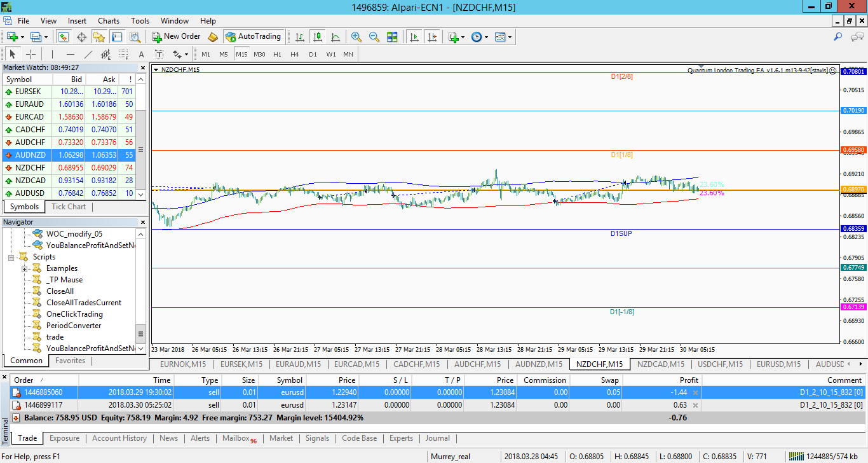868x463 pixels.
Task: Switch chart to candlesticks icon
Action: [x=317, y=37]
